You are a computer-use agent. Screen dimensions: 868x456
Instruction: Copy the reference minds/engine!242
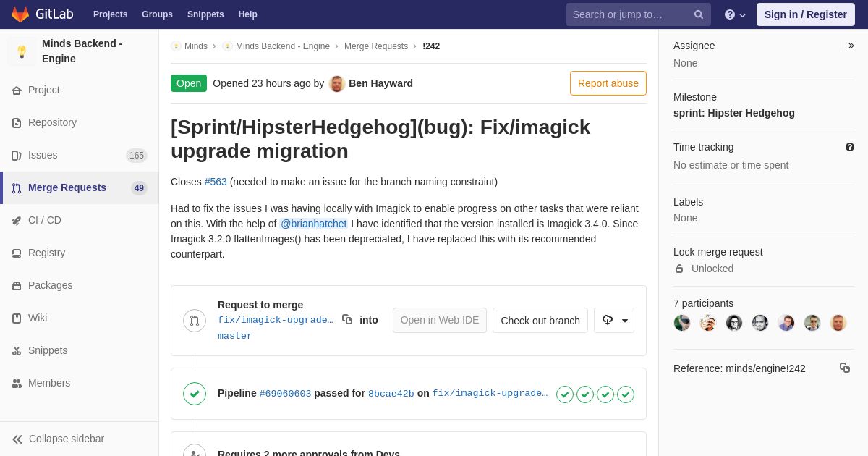[x=845, y=368]
